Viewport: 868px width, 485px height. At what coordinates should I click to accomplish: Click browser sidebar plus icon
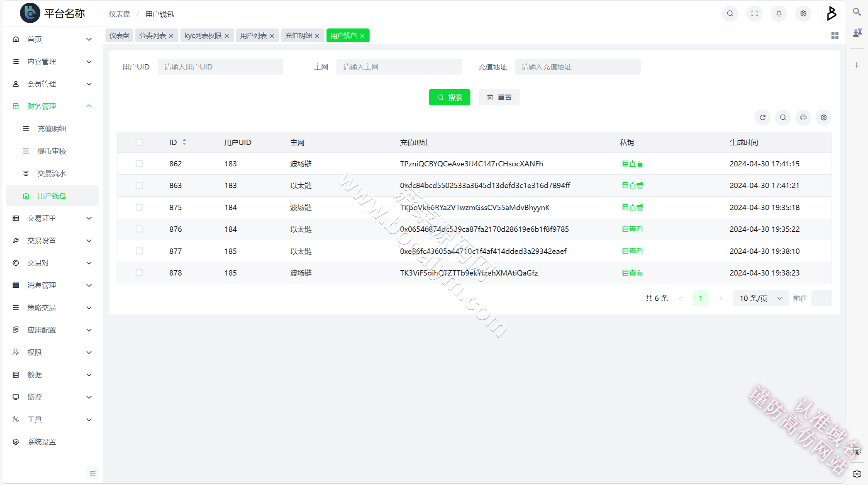pyautogui.click(x=857, y=65)
